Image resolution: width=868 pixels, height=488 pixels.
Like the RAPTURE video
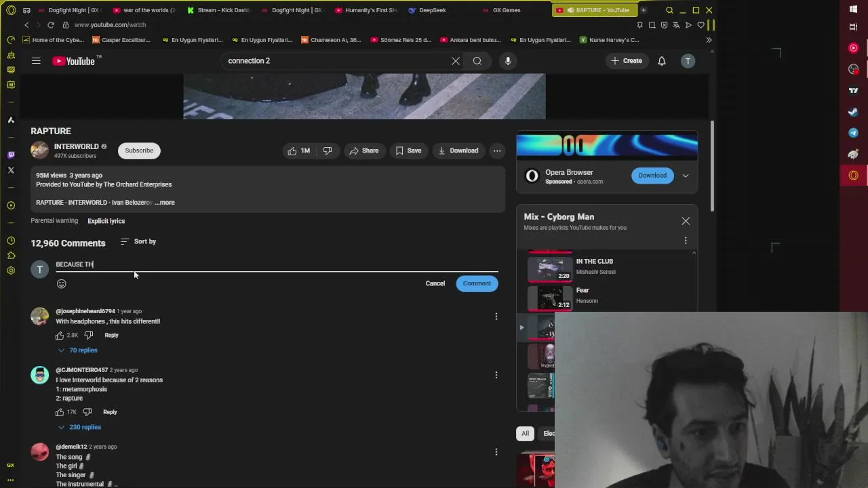coord(298,150)
